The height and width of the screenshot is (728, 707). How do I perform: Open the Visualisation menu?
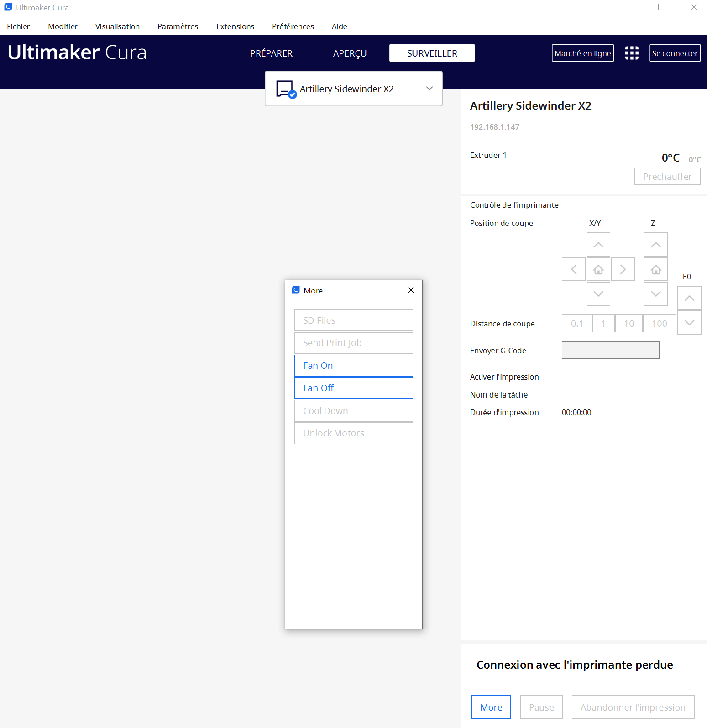(117, 26)
